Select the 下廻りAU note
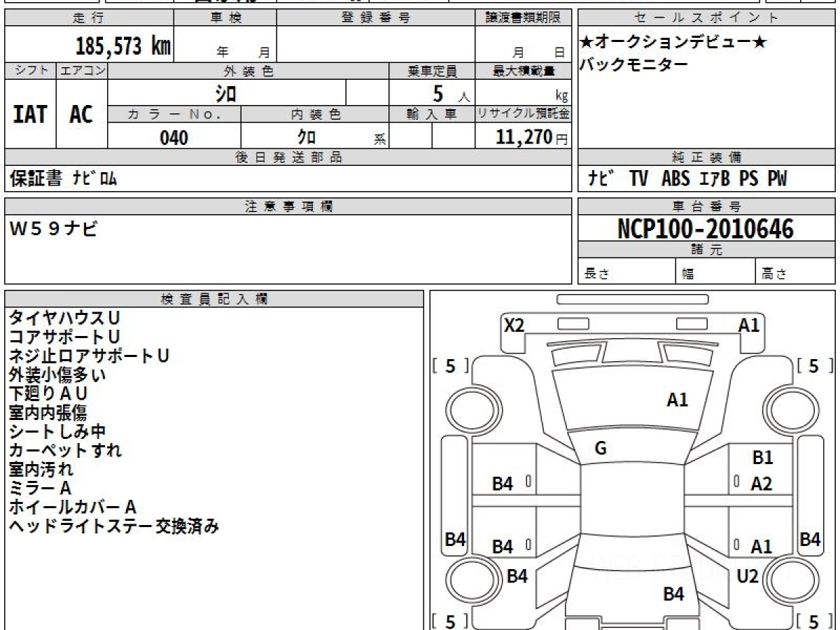 48,393
